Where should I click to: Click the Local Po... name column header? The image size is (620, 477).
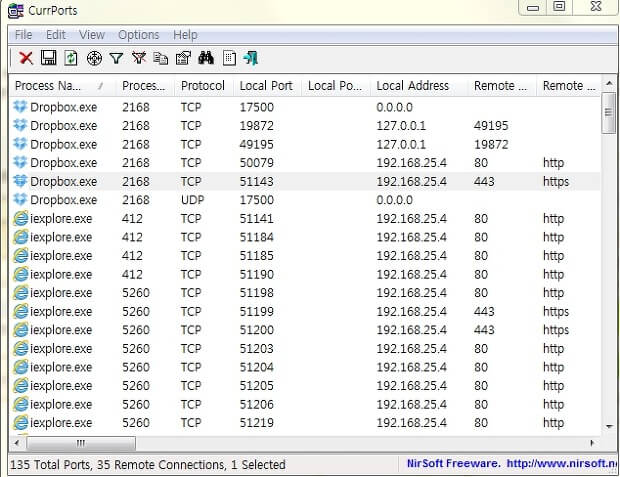(336, 85)
